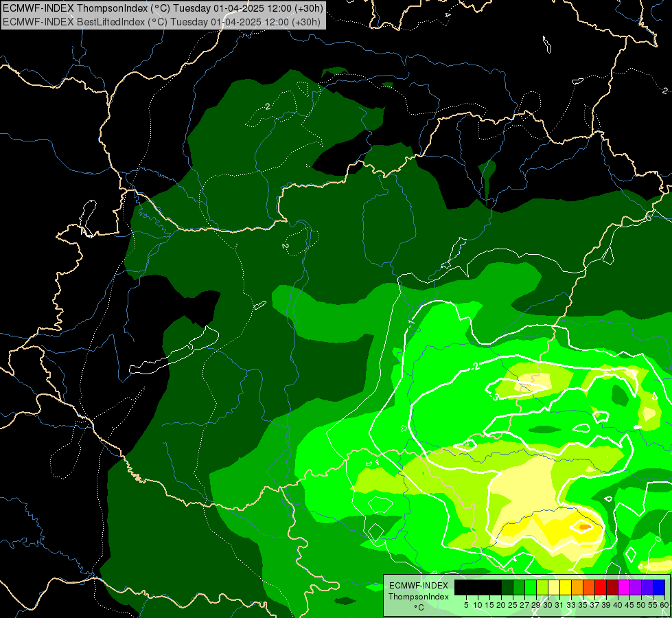Select the blue 55–60 legend swatch
672x618 pixels.
[x=659, y=587]
